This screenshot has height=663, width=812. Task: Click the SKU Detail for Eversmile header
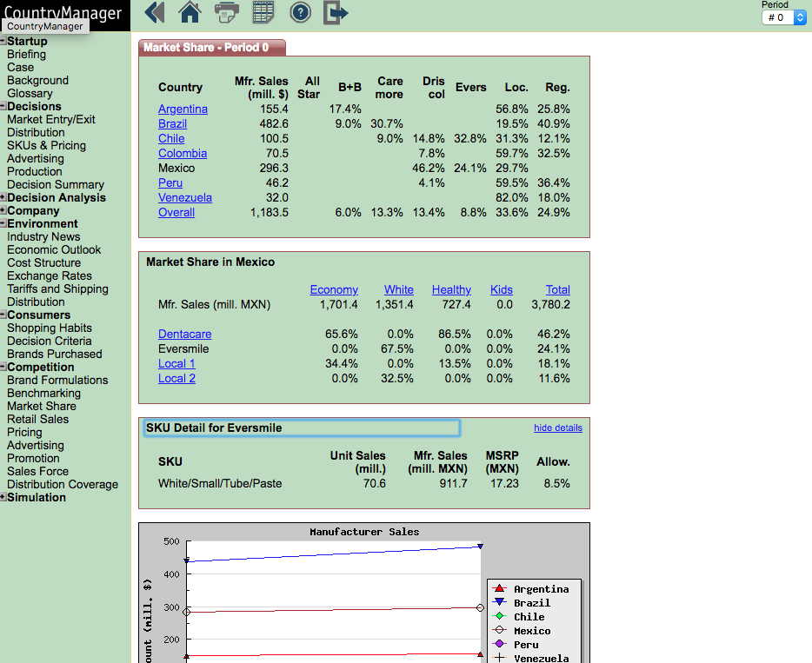pyautogui.click(x=302, y=428)
